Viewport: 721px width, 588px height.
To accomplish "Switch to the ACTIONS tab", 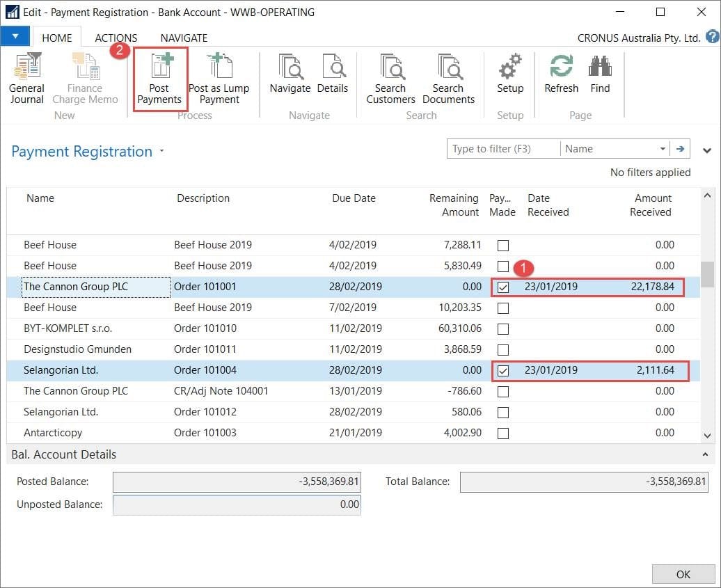I will [x=116, y=38].
